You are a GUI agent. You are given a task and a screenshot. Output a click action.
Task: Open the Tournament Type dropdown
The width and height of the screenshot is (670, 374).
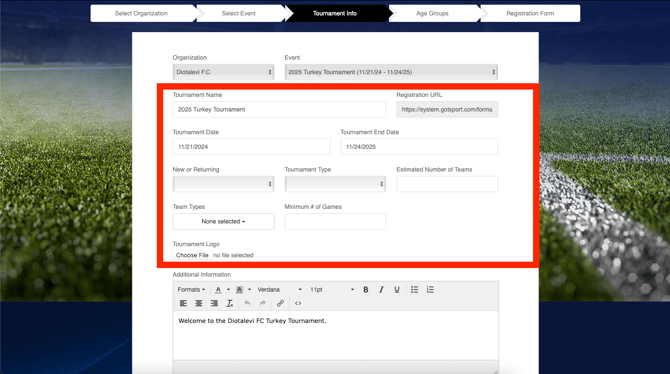pos(335,184)
